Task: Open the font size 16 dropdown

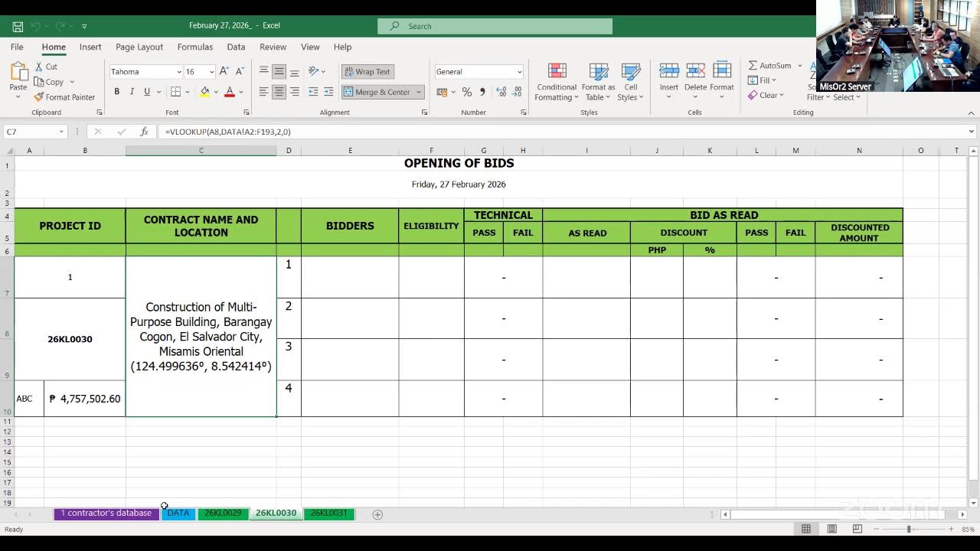Action: click(x=212, y=72)
